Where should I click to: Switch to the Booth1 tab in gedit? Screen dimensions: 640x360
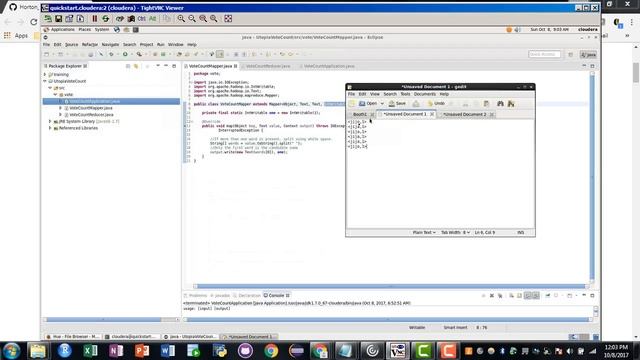click(x=360, y=115)
